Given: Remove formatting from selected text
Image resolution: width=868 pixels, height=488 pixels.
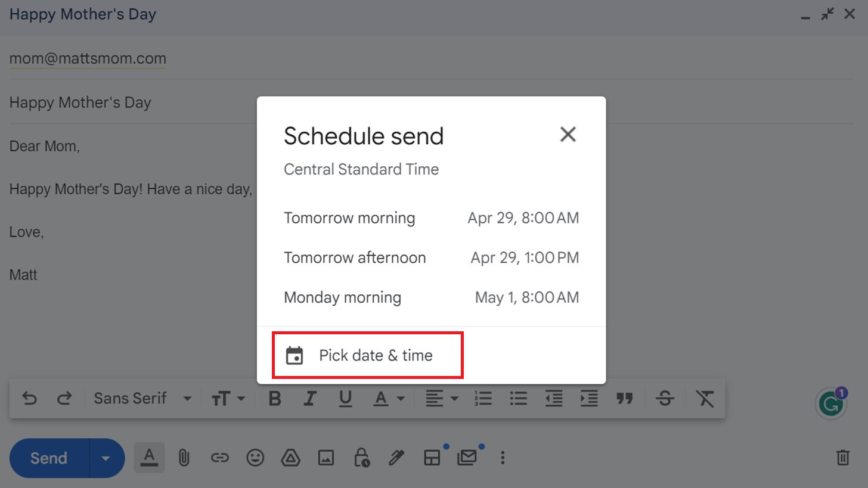Looking at the screenshot, I should click(705, 399).
